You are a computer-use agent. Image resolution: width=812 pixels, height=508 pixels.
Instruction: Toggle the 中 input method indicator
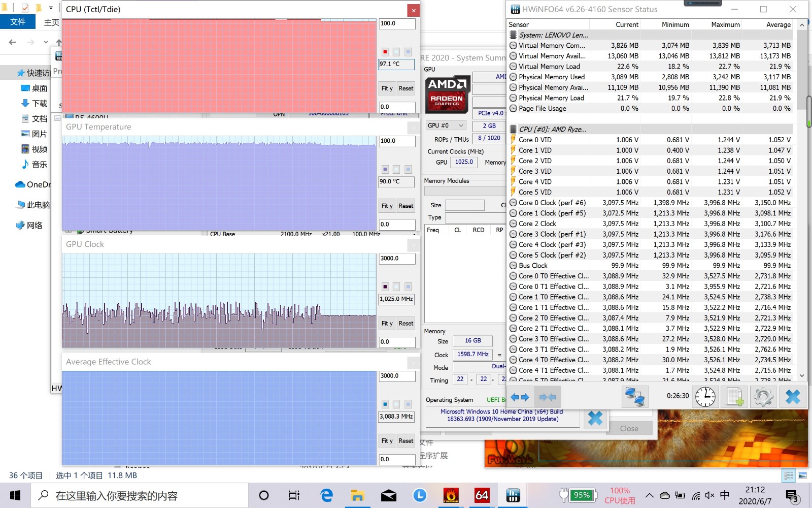[x=725, y=495]
